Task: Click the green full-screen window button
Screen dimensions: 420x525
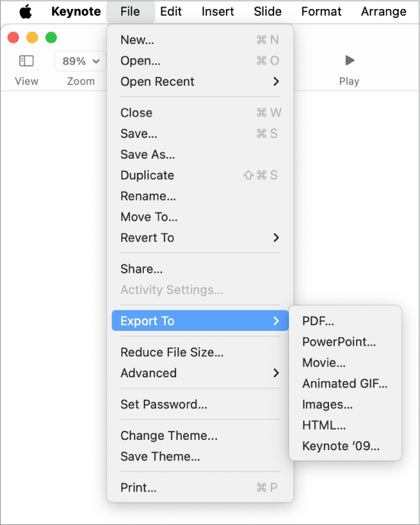Action: click(x=51, y=38)
